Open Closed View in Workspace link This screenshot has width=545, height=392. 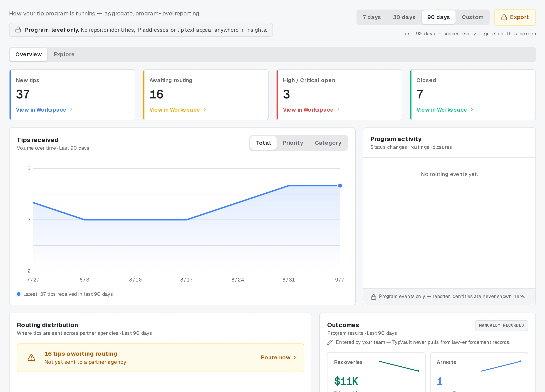[445, 110]
